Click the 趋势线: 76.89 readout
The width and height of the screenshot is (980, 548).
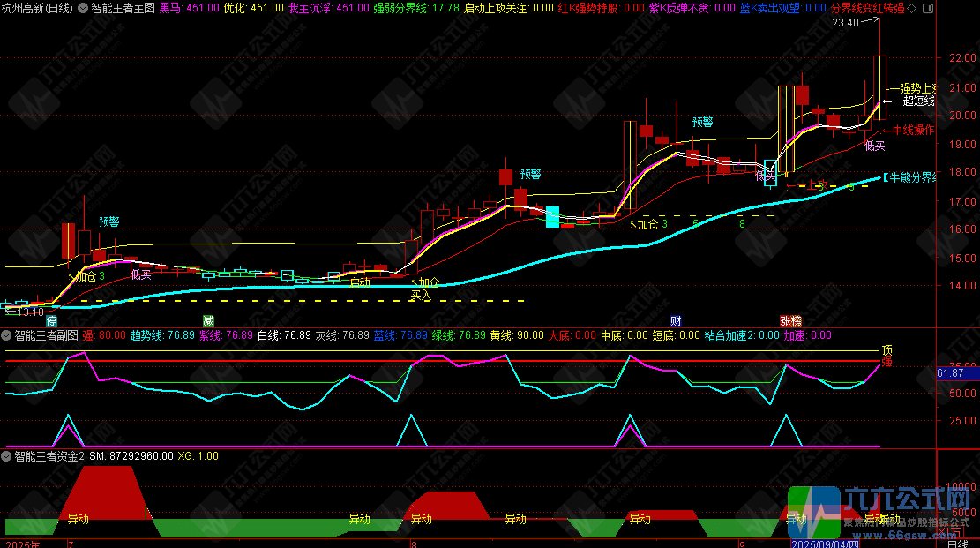point(162,335)
